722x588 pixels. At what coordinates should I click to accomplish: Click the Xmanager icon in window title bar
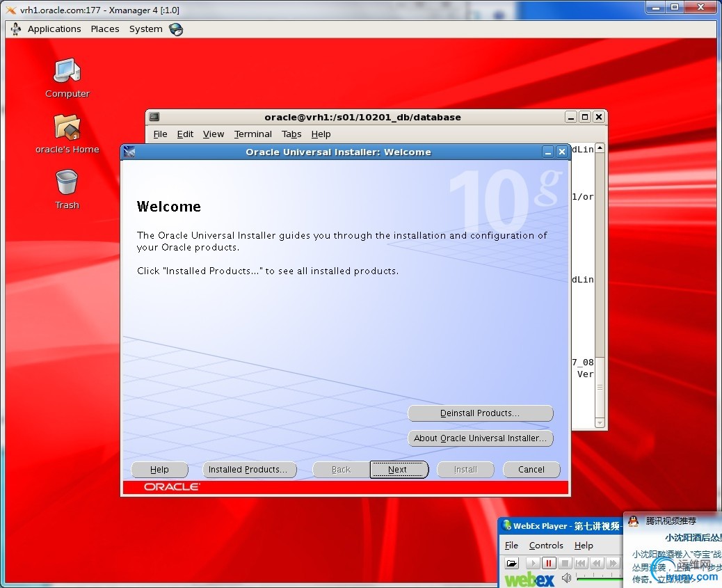[10, 10]
